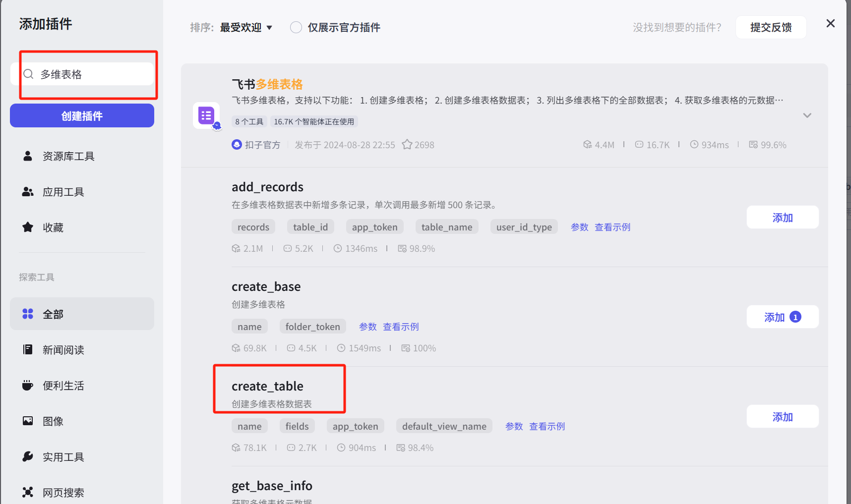Click the 创建插件 button
The width and height of the screenshot is (851, 504).
click(x=82, y=115)
